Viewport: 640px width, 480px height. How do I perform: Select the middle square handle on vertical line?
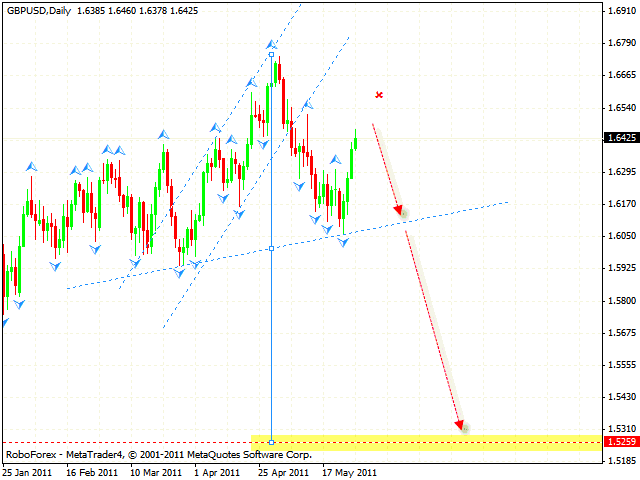(x=271, y=249)
